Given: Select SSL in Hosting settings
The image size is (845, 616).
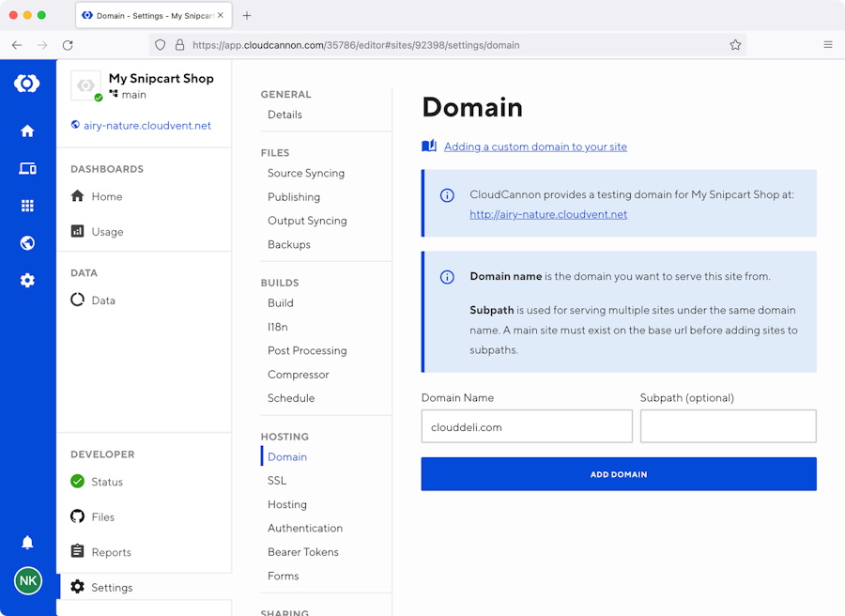Looking at the screenshot, I should coord(277,481).
